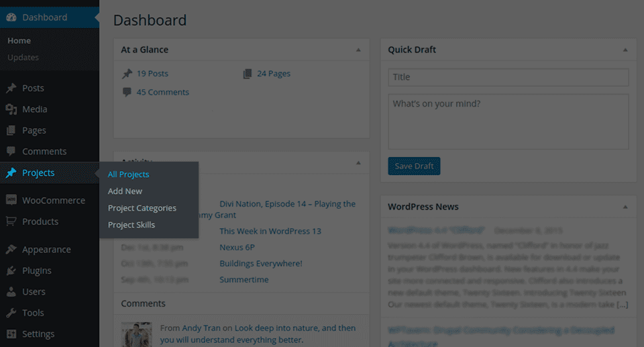The image size is (644, 347).
Task: Collapse the Quick Draft panel
Action: tap(625, 50)
